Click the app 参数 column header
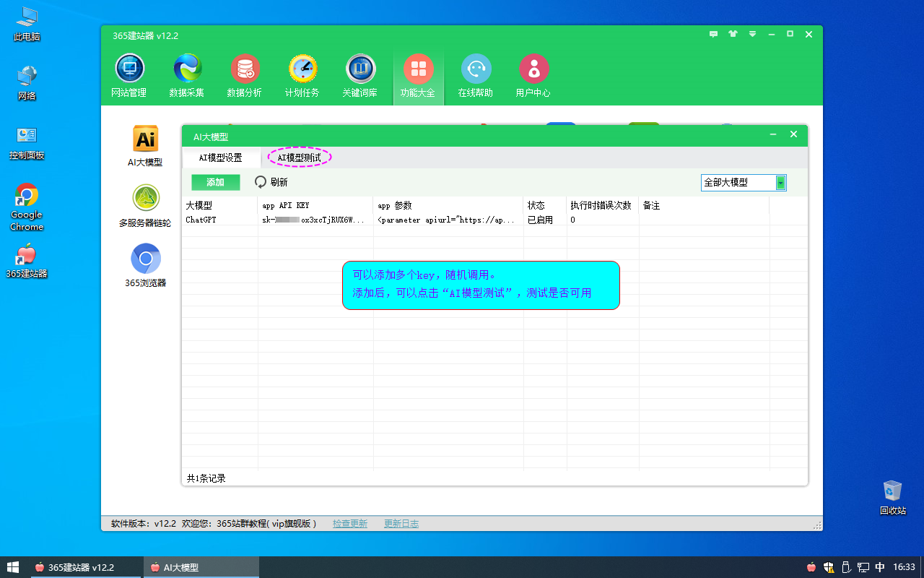This screenshot has height=578, width=924. point(448,206)
